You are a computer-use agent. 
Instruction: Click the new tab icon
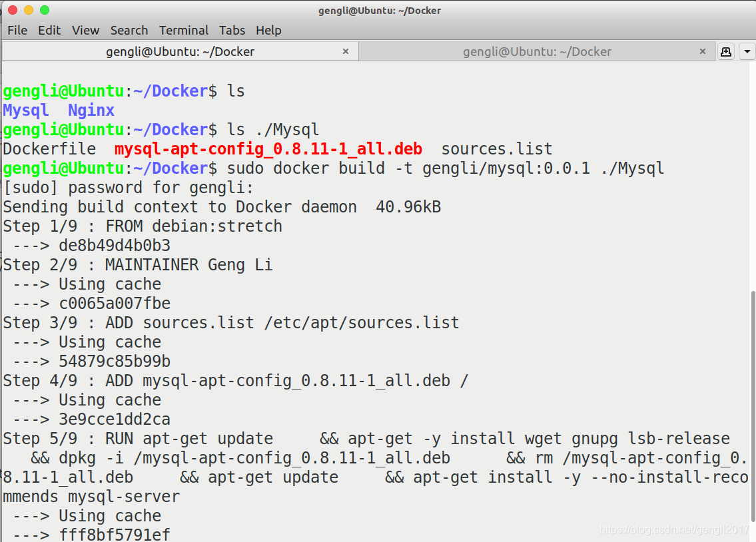725,51
